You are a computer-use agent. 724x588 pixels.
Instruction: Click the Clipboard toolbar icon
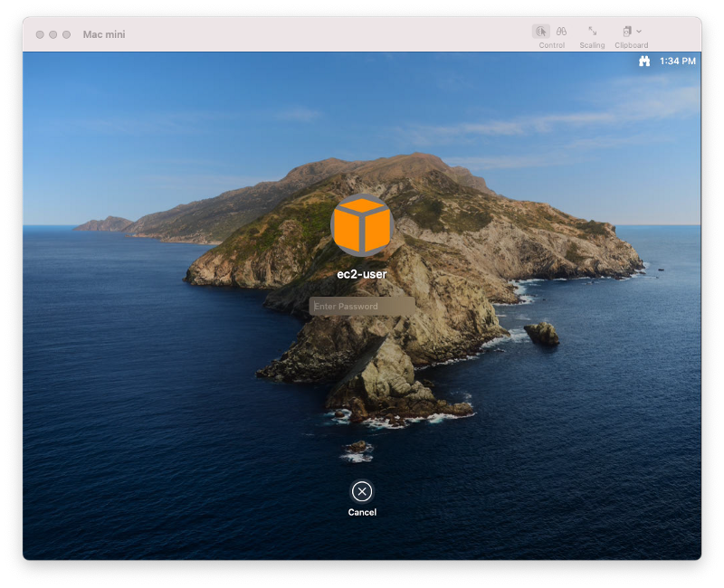(626, 32)
